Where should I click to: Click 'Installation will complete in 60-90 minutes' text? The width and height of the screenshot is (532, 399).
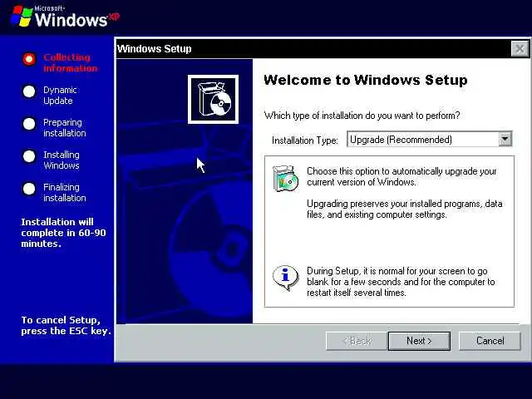click(x=63, y=233)
